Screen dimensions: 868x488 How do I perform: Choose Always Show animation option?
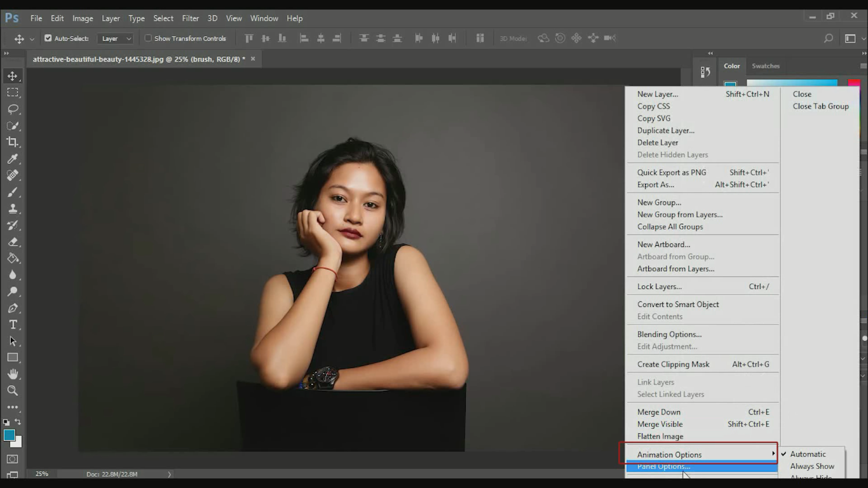tap(812, 466)
